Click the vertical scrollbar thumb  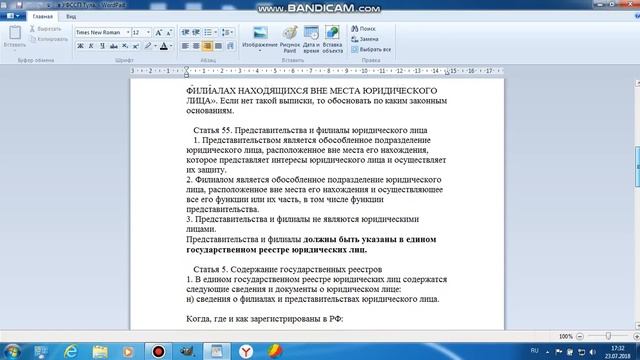tap(637, 166)
